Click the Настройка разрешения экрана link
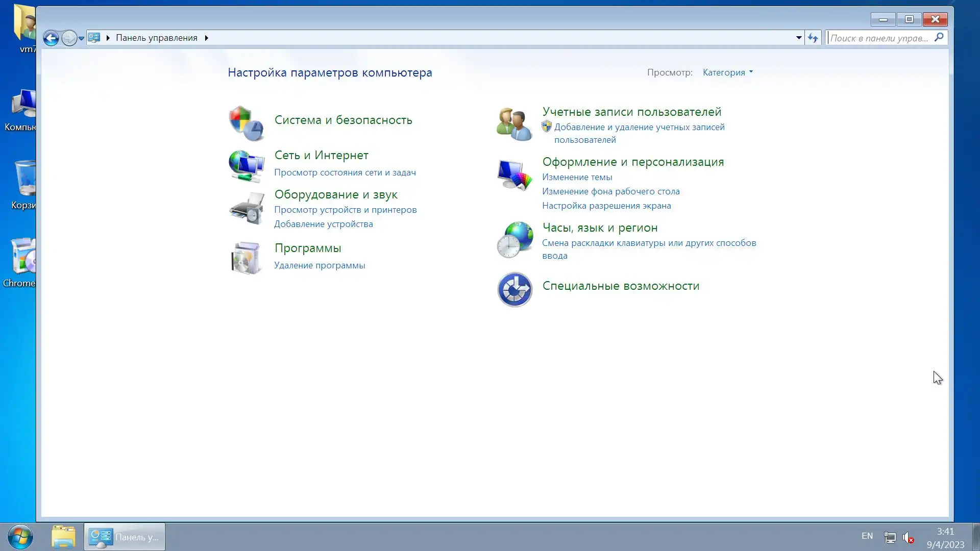This screenshot has height=551, width=980. [x=606, y=206]
